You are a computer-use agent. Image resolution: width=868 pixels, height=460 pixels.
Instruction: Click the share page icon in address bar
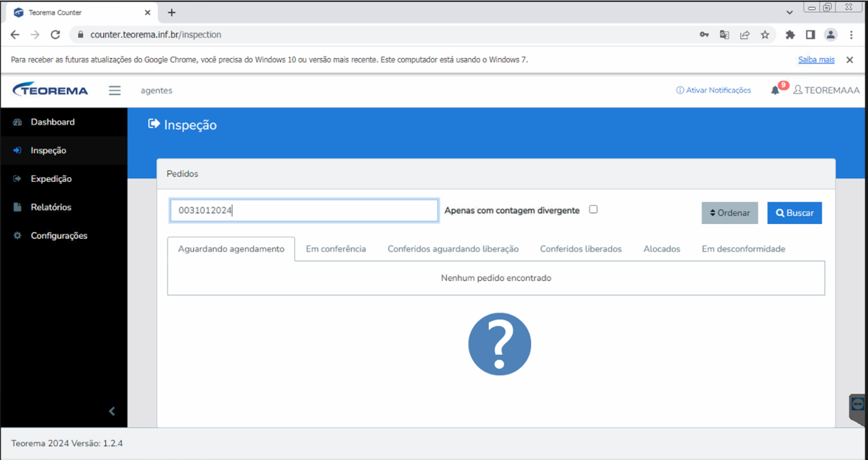[x=745, y=35]
